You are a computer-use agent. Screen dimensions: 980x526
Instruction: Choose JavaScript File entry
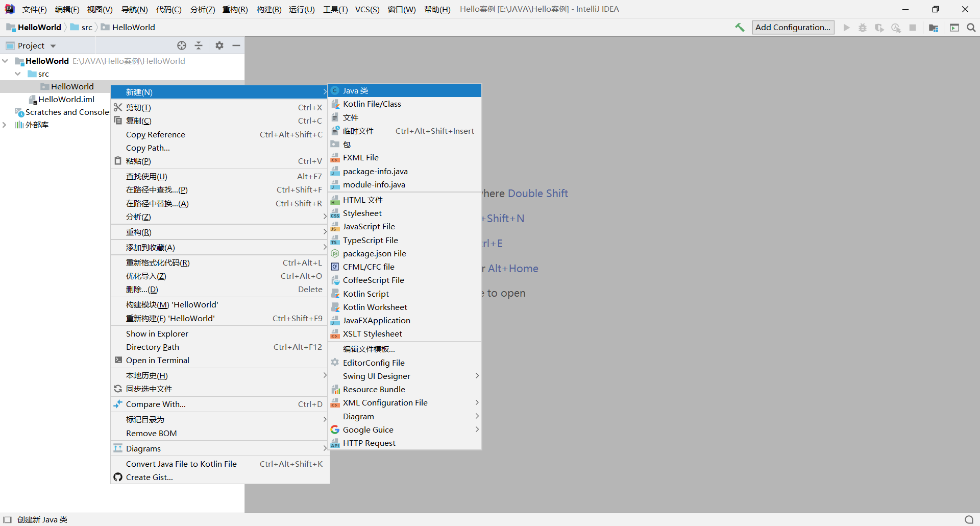point(404,226)
